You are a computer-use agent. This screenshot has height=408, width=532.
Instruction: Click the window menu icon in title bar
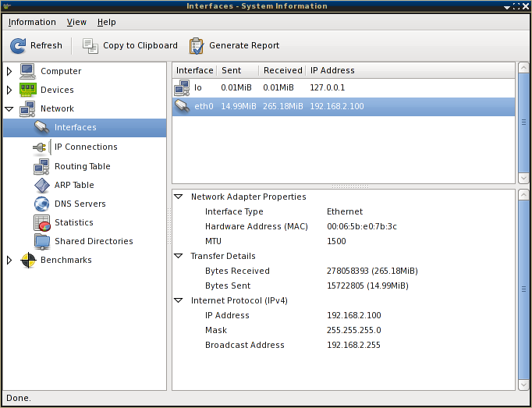click(7, 6)
